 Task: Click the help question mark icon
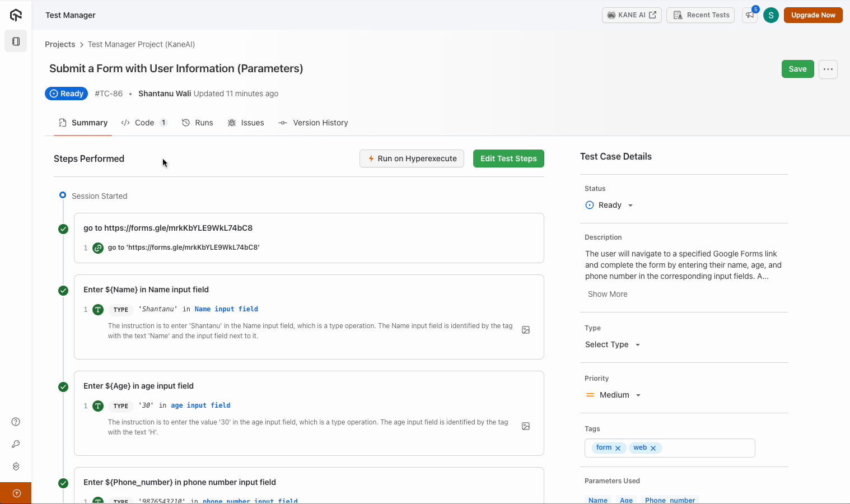16,422
